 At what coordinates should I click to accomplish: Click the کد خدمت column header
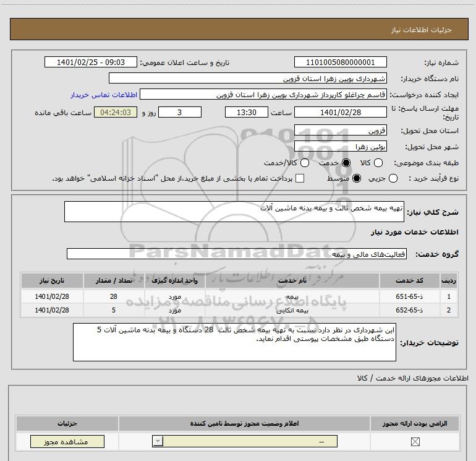point(409,280)
